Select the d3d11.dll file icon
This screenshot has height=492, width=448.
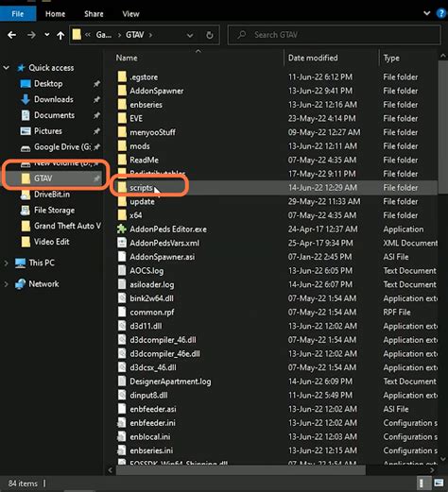pos(122,326)
